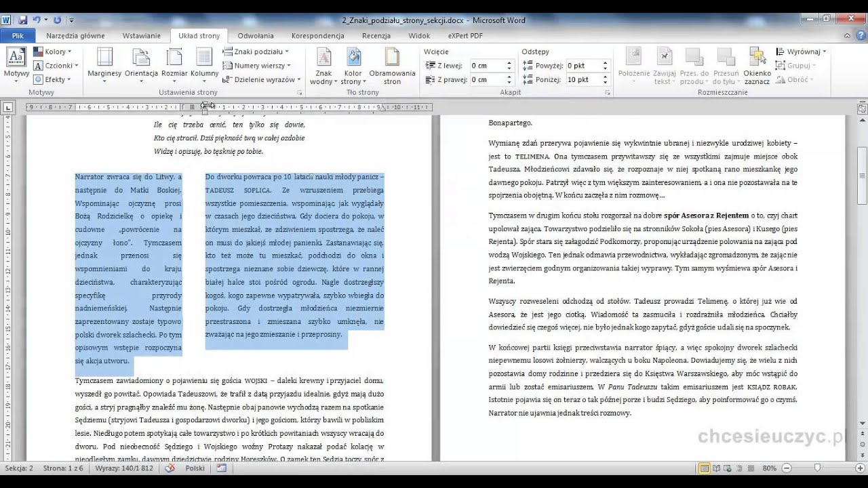Screen dimensions: 868x488
Task: Open the Plik (File) tab
Action: (18, 36)
